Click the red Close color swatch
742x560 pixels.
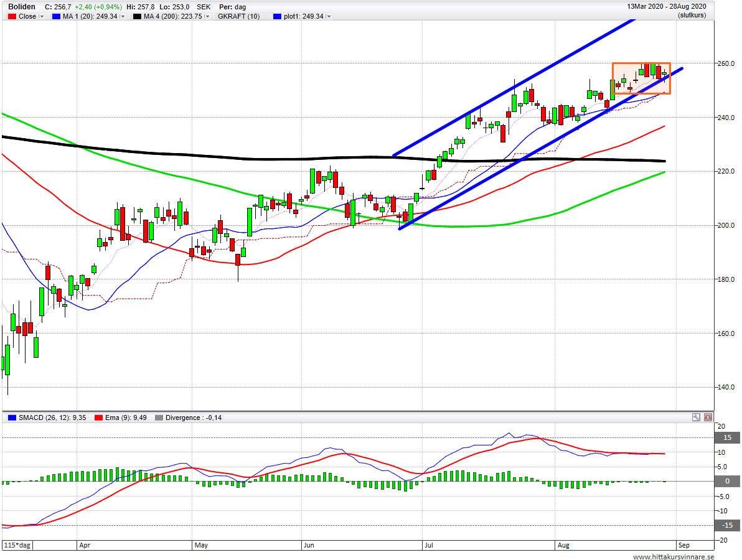pos(12,17)
